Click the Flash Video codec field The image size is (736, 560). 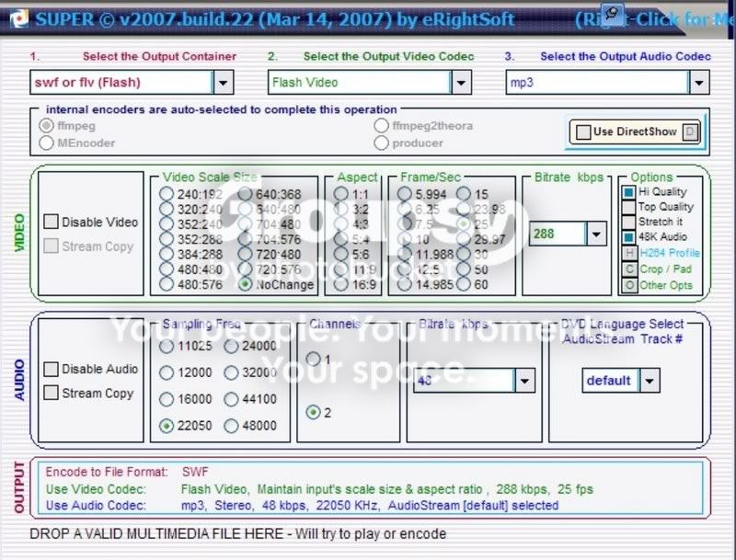[360, 83]
